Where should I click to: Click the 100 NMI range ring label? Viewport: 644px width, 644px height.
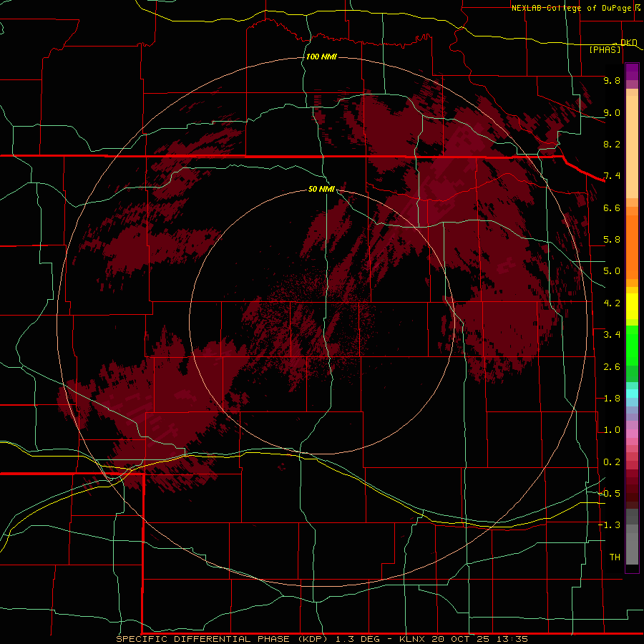click(x=321, y=57)
